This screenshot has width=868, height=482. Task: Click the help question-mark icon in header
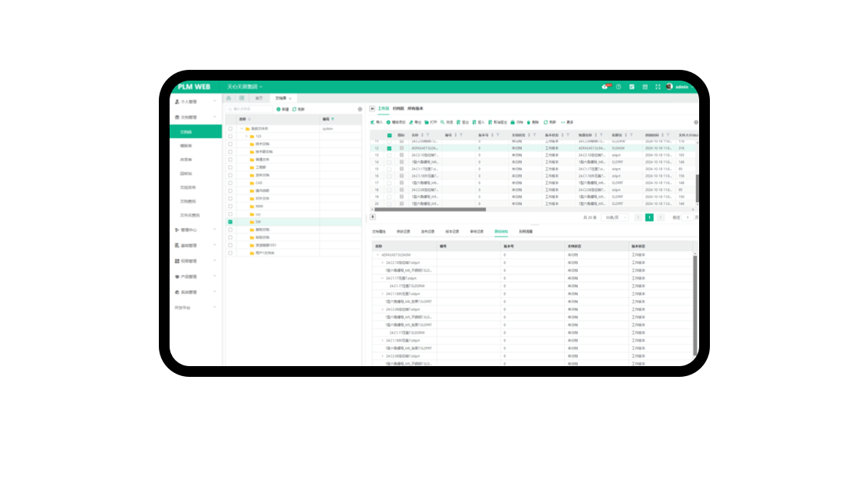coord(619,87)
